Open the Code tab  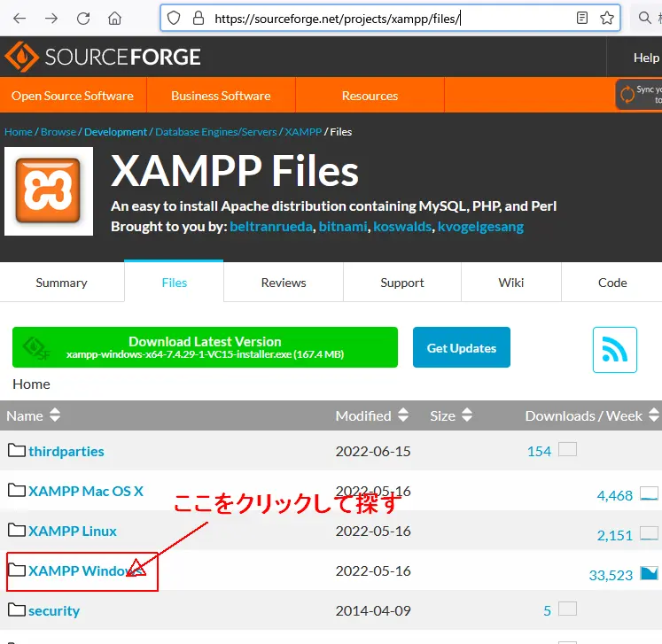click(612, 283)
